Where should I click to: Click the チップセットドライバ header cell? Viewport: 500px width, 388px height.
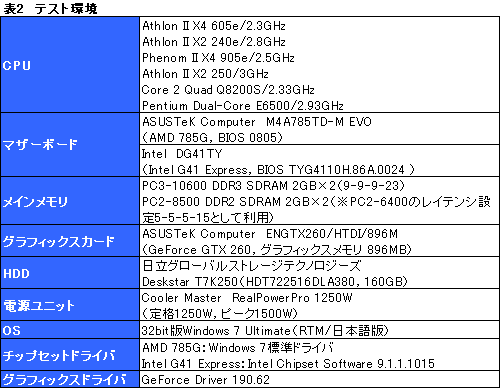(x=70, y=355)
